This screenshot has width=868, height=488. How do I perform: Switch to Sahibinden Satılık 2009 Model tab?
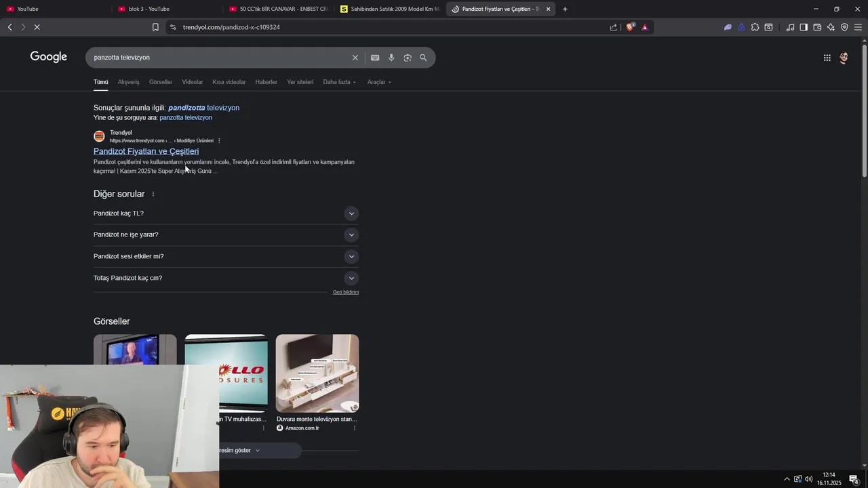(x=390, y=9)
